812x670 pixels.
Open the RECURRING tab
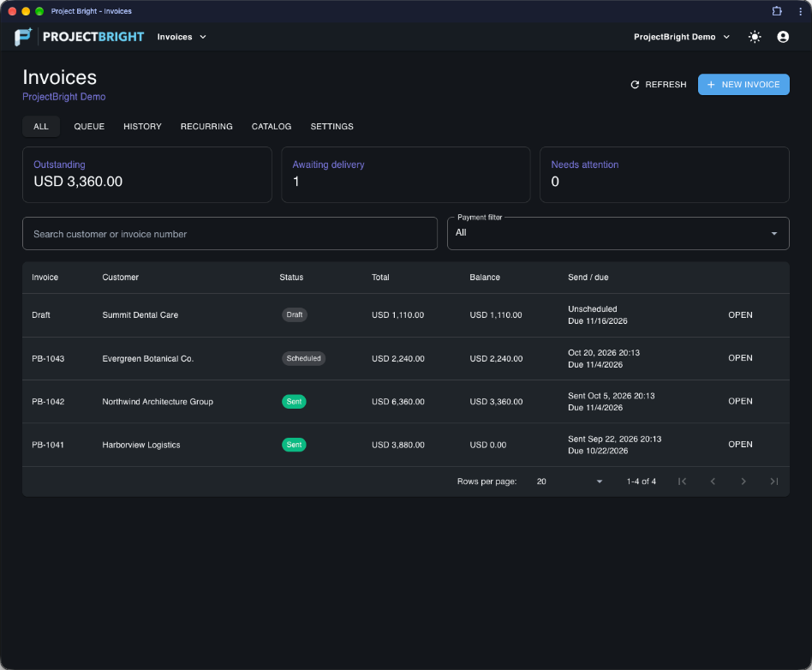coord(206,127)
